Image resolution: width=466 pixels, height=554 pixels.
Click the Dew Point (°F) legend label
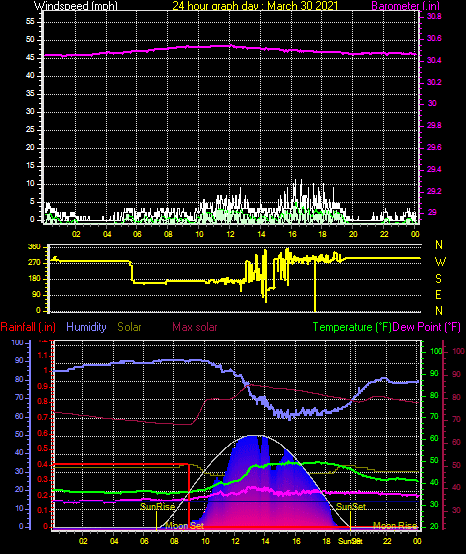pyautogui.click(x=426, y=327)
